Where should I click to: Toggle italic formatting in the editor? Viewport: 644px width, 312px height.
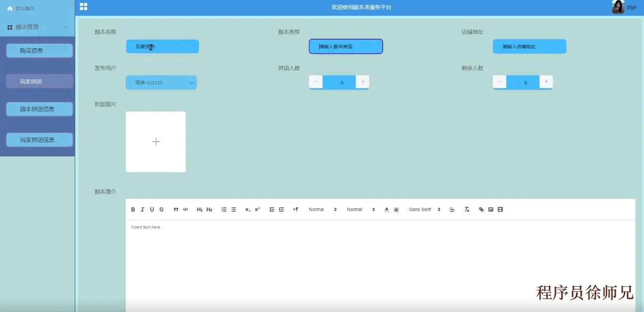143,209
